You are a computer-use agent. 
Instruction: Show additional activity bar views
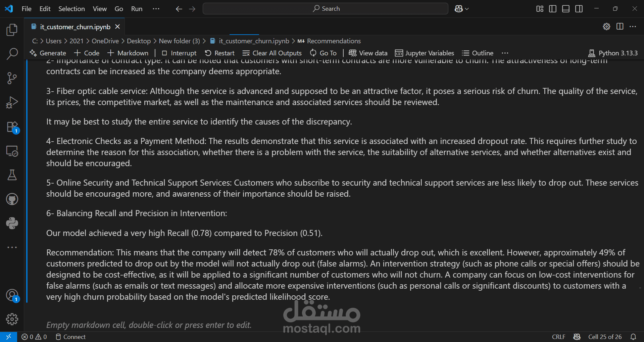pyautogui.click(x=12, y=247)
